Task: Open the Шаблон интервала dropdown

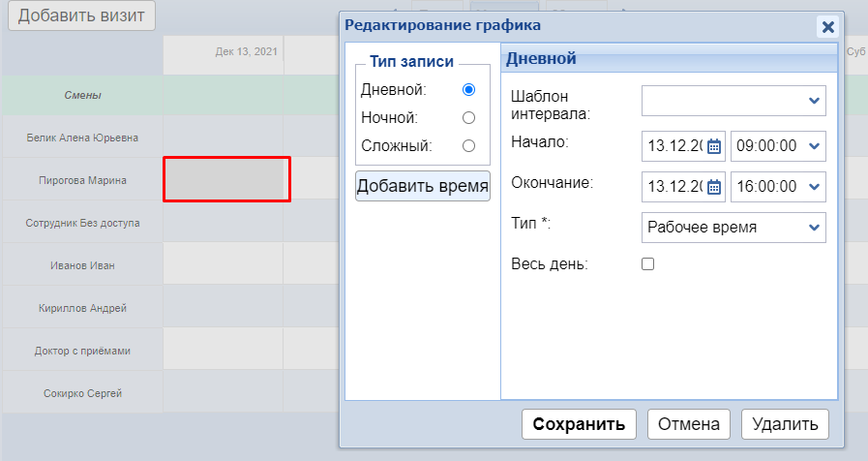Action: [733, 100]
